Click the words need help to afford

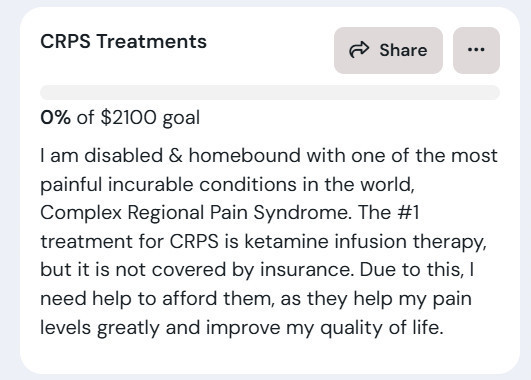click(x=129, y=299)
